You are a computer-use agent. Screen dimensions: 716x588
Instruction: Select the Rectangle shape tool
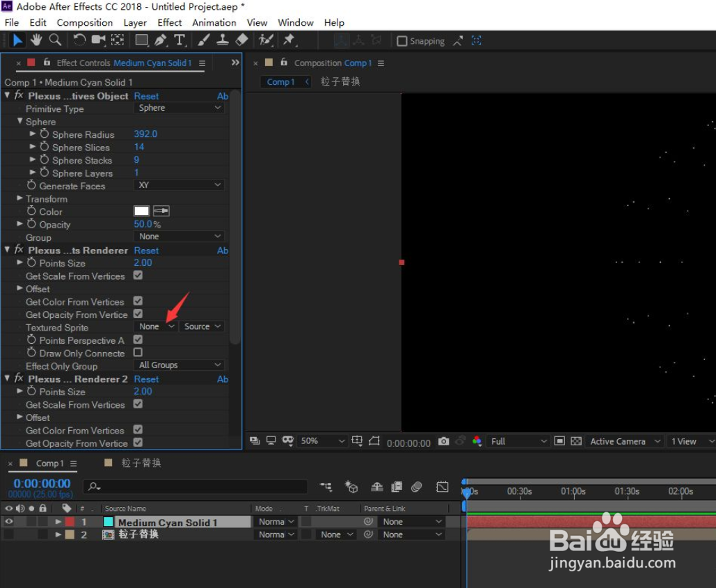(x=141, y=40)
